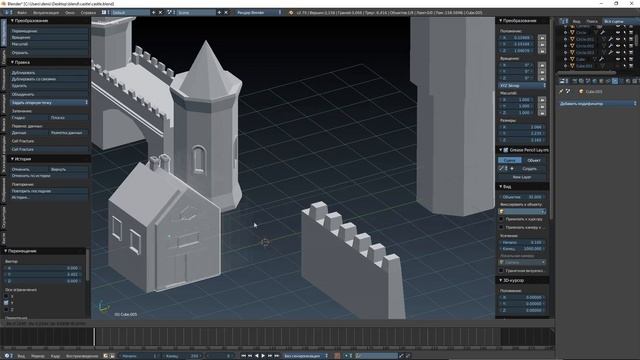
Task: Collapse the Правка panel
Action: (x=12, y=62)
